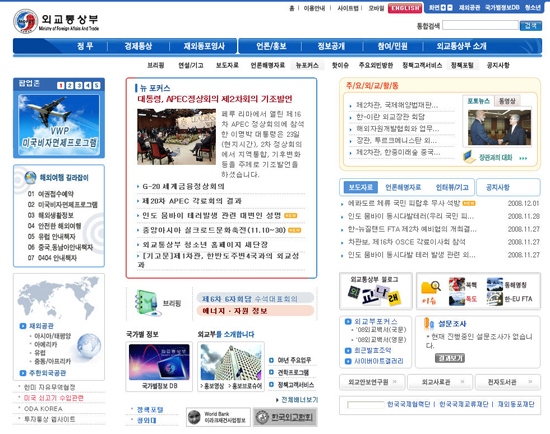
Task: Focus the 통합검색 search input field
Action: tap(480, 25)
